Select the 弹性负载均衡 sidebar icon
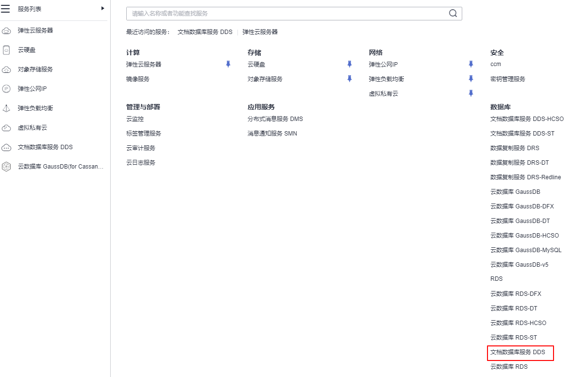The width and height of the screenshot is (588, 377). click(6, 108)
